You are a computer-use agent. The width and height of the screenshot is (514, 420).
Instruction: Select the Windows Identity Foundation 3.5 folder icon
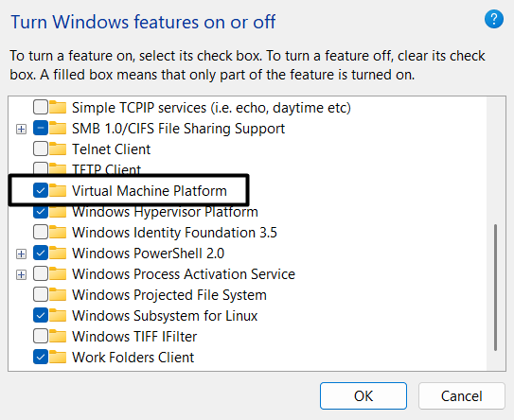coord(58,233)
